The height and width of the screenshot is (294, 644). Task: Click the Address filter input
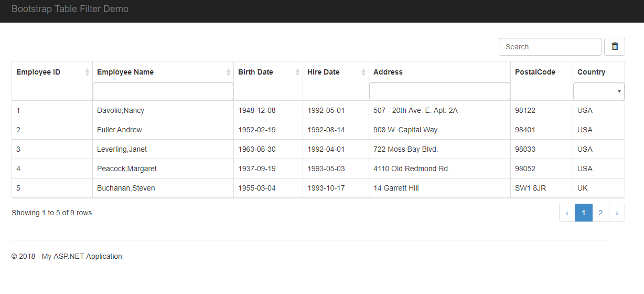[439, 91]
